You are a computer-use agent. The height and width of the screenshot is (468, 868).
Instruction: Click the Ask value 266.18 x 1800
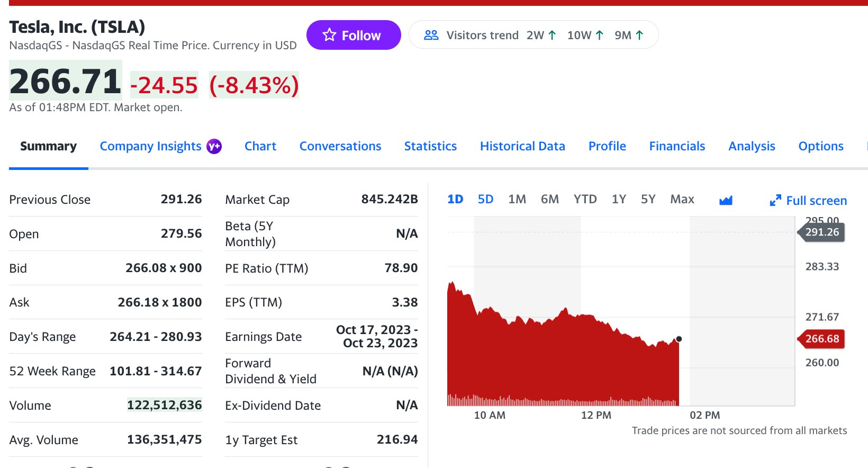159,302
